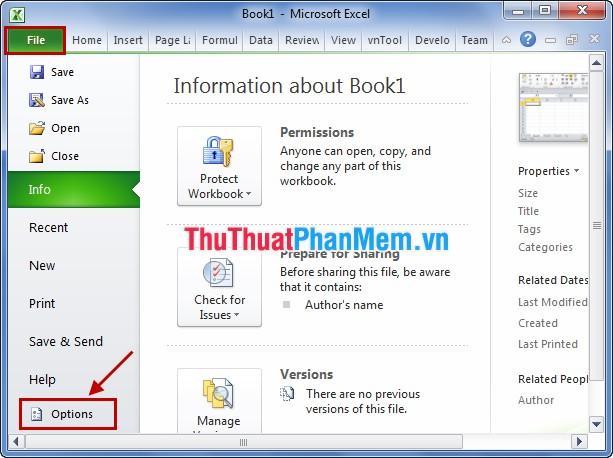Minimize the workbook window icon in the ribbon
The image size is (613, 458).
tap(550, 40)
